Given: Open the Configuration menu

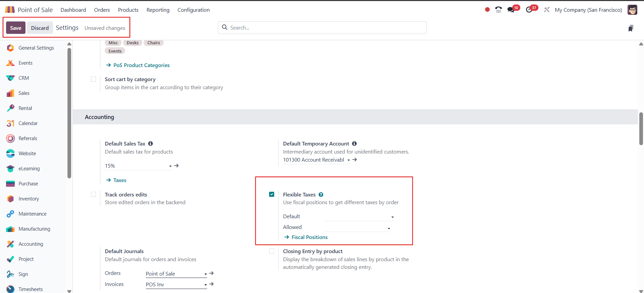Looking at the screenshot, I should click(193, 10).
